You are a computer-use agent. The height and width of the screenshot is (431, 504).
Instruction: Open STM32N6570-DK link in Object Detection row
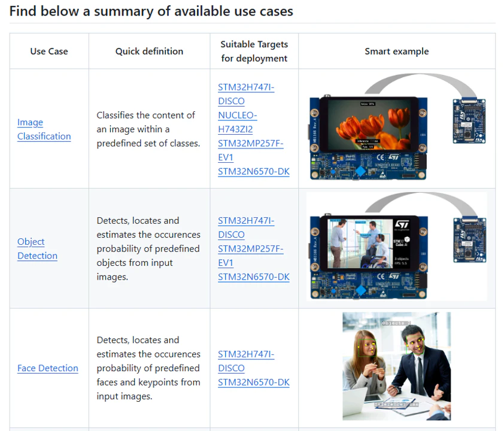[x=254, y=277]
